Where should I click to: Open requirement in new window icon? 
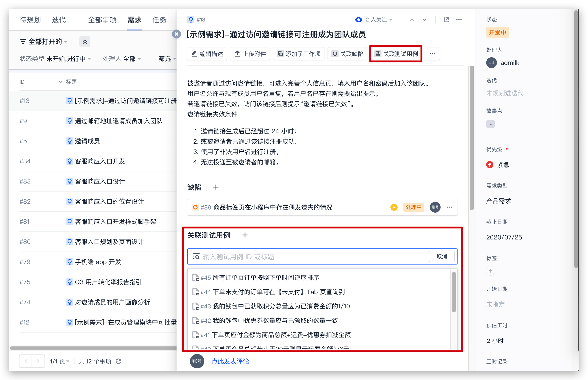[446, 20]
